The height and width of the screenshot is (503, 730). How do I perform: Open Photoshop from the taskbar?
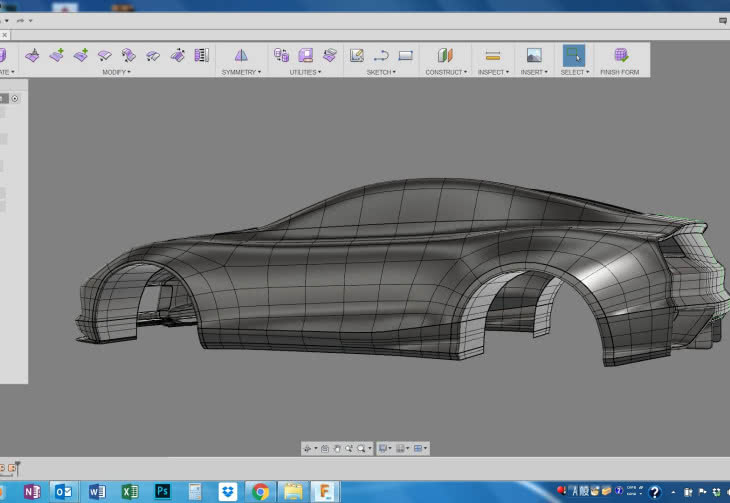tap(162, 491)
